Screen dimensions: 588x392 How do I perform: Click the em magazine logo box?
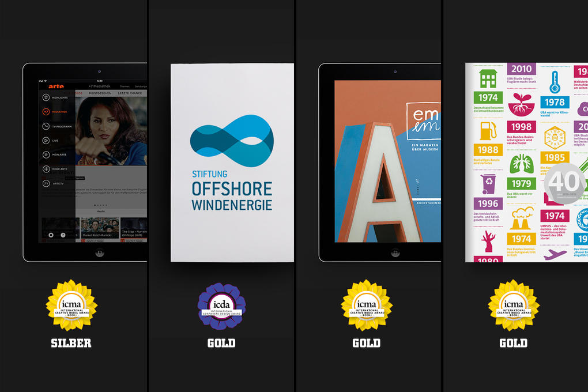point(424,121)
